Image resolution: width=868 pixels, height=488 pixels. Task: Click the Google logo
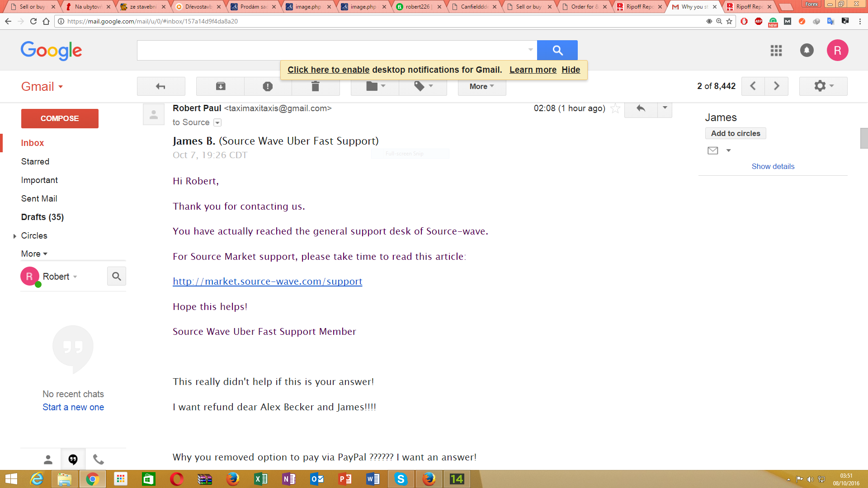[51, 51]
